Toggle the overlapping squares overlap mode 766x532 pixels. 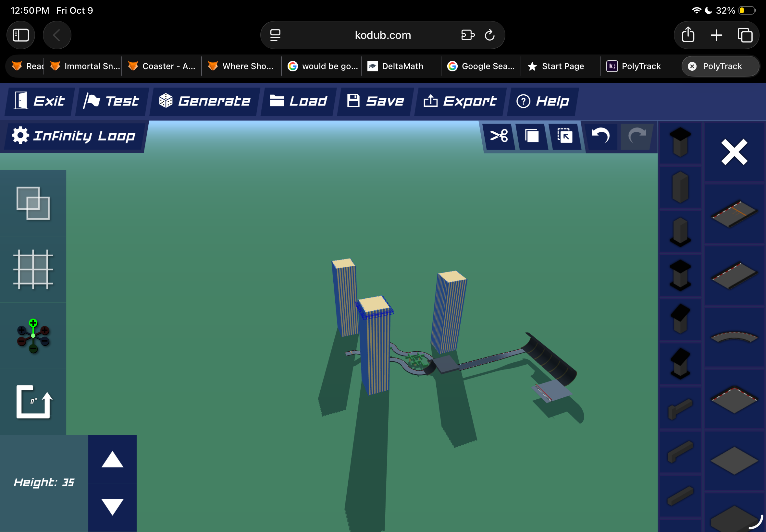33,203
